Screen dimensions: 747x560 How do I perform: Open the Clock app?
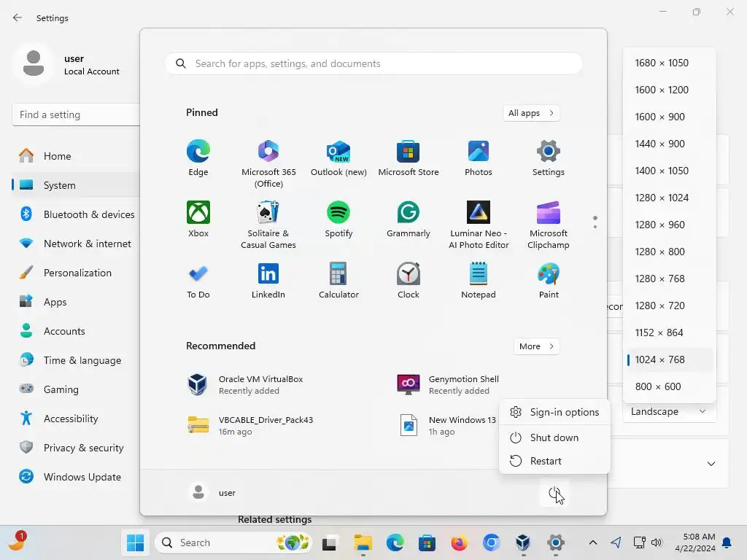coord(409,281)
